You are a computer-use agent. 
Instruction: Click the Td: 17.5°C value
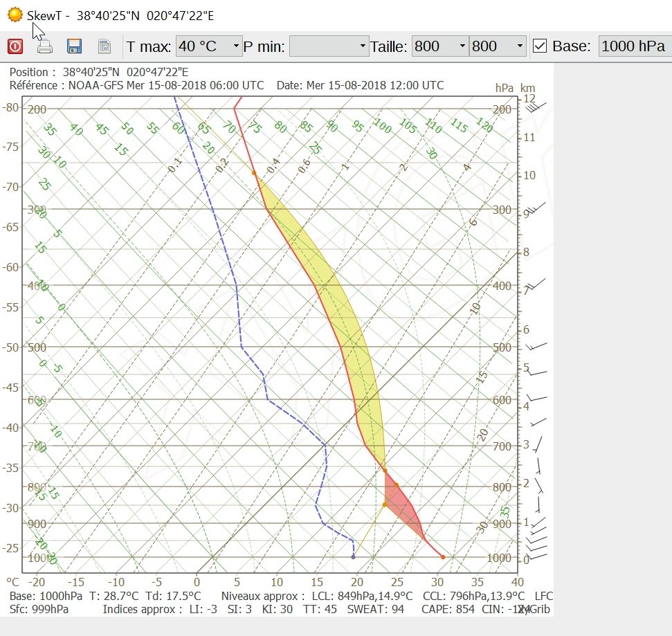coord(173,596)
